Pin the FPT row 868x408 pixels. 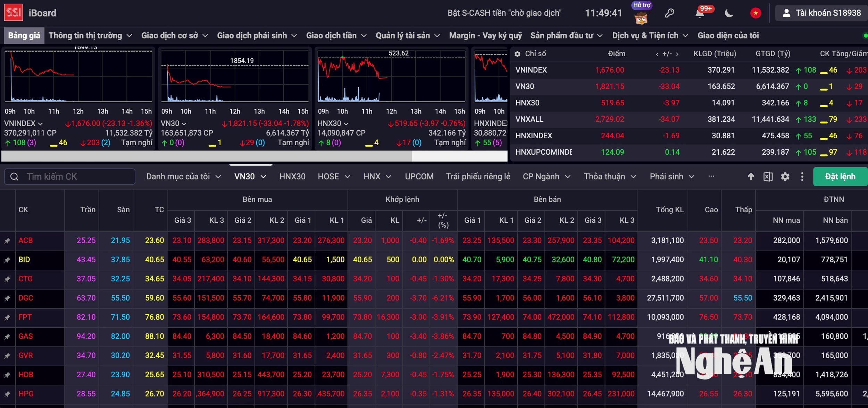point(7,317)
